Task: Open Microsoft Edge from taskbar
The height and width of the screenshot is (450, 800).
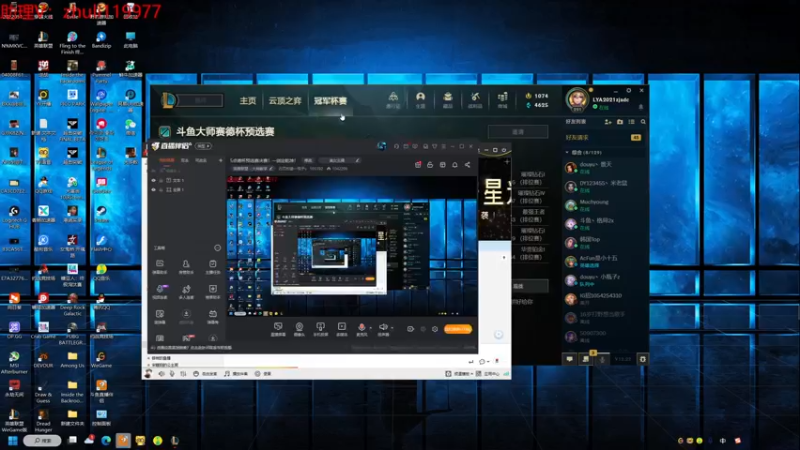Action: [x=106, y=440]
